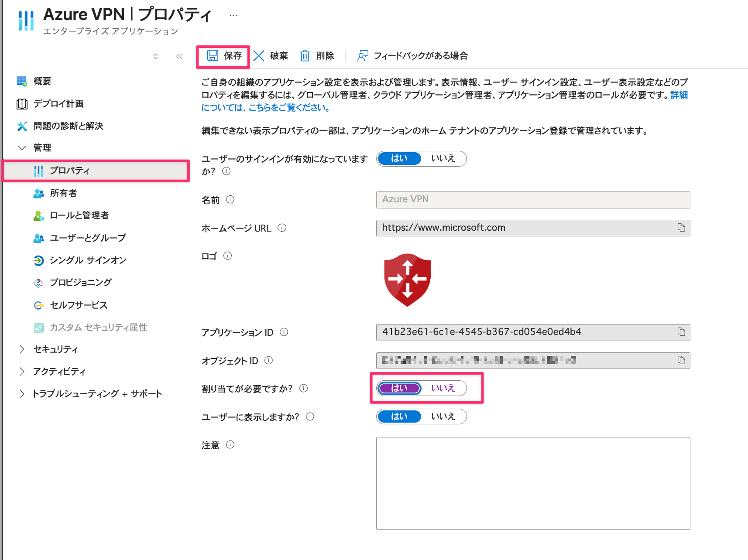Click the feedback person icon
Screen dimensions: 748x560
363,56
